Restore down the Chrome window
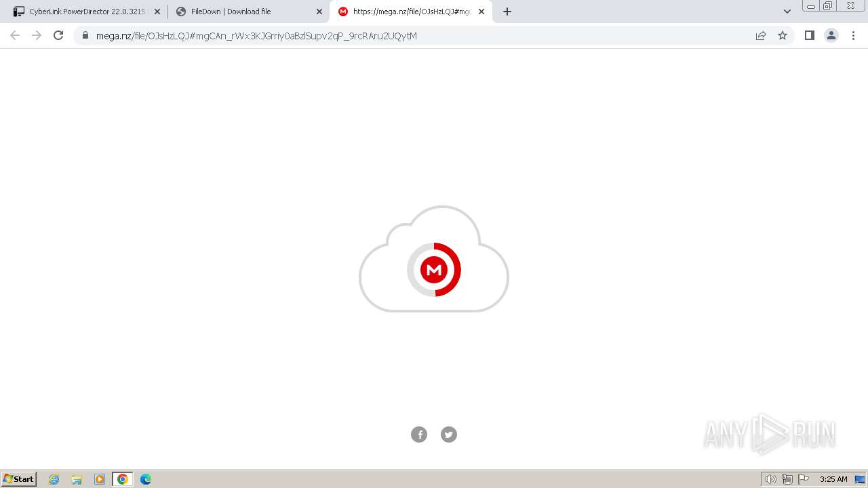868x488 pixels. point(828,5)
